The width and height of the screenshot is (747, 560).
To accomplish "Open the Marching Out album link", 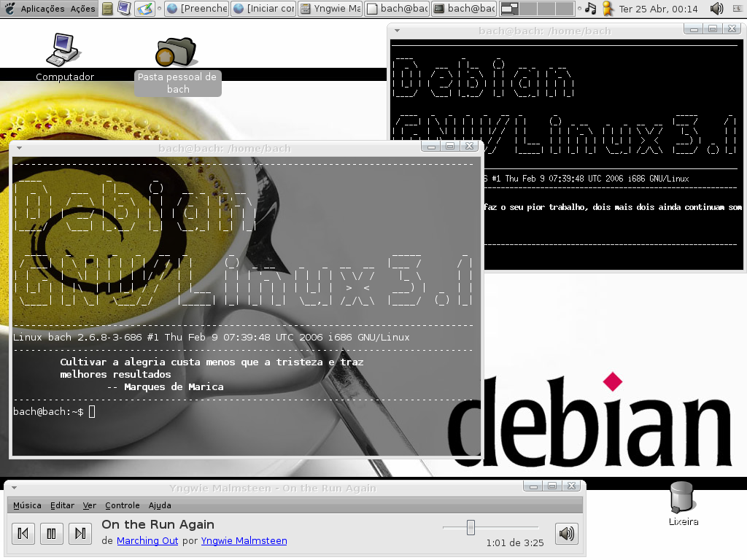I will click(x=147, y=541).
